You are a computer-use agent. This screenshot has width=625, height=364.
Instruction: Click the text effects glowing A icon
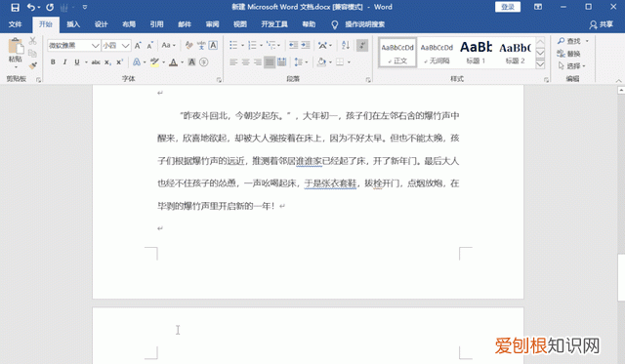pyautogui.click(x=137, y=62)
